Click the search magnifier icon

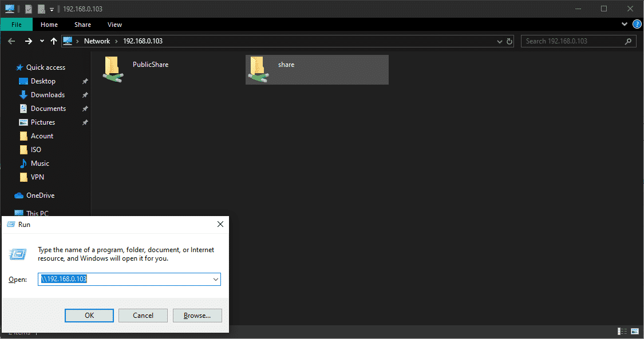(629, 41)
